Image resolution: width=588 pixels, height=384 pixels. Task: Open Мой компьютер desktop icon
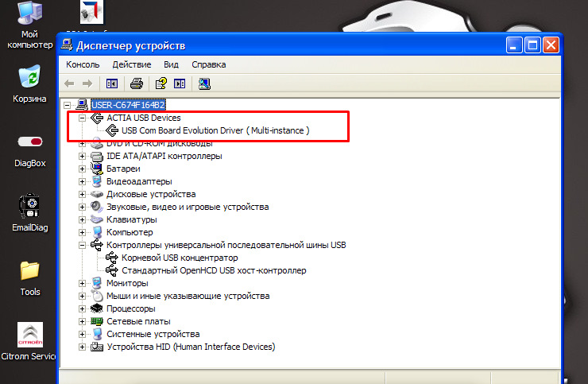(30, 25)
